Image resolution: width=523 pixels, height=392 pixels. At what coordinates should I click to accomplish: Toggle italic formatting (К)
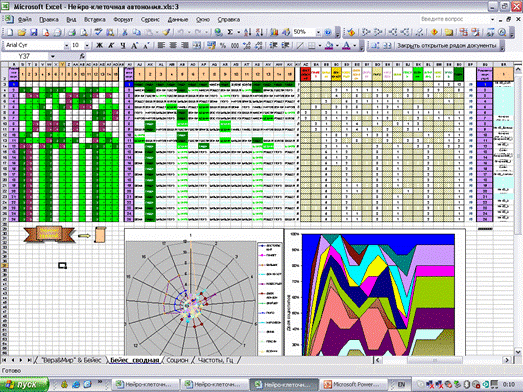111,46
